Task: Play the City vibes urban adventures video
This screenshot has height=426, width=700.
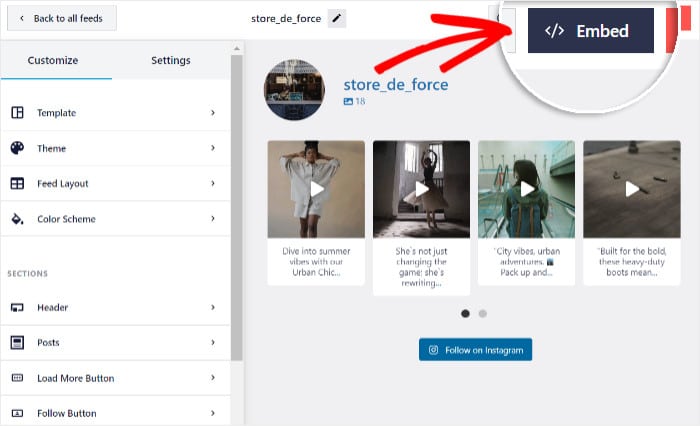Action: click(527, 189)
